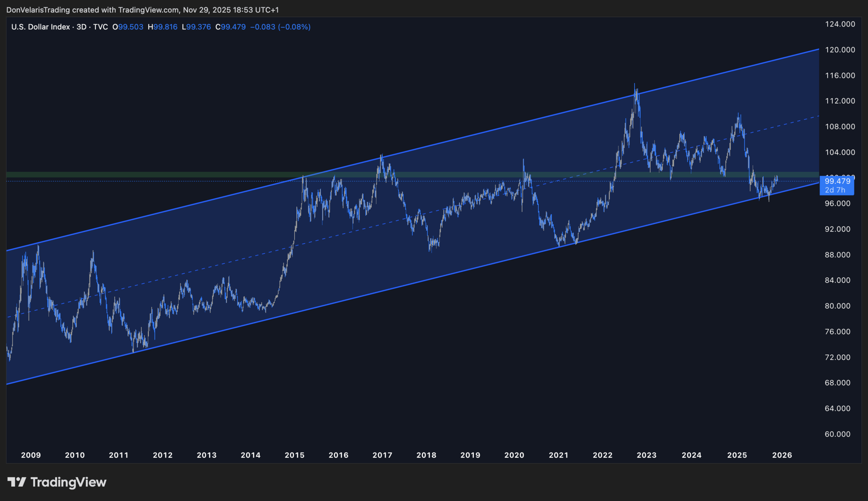Click the −0.083 (−0.08%) change readout
Image resolution: width=868 pixels, height=501 pixels.
click(280, 27)
